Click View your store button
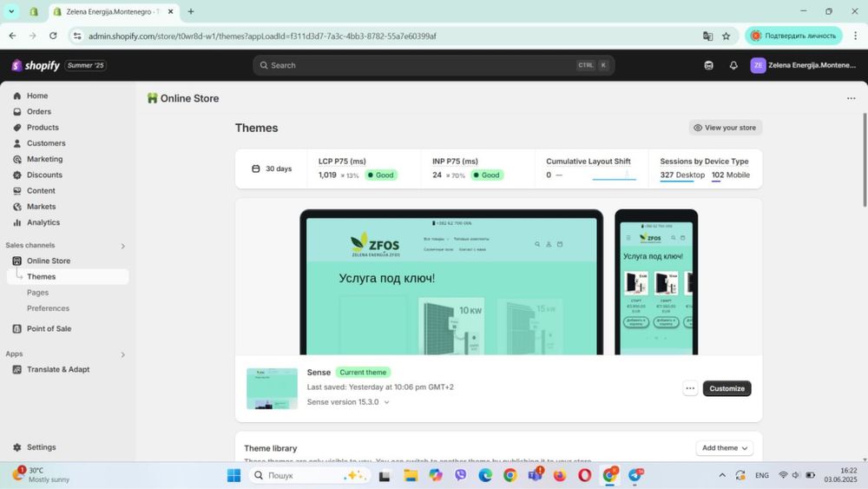This screenshot has width=868, height=489. (725, 128)
